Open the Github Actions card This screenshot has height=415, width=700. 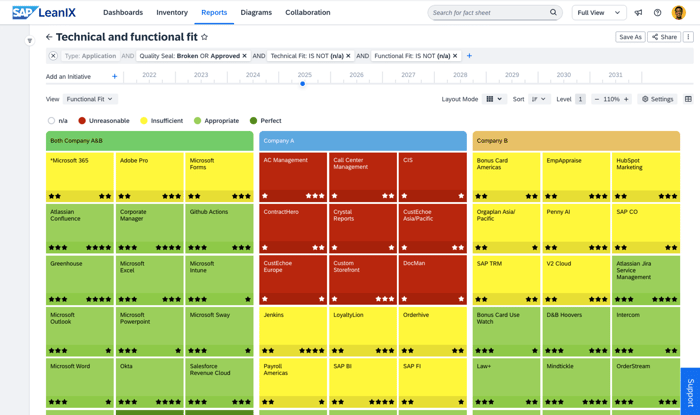pos(219,228)
